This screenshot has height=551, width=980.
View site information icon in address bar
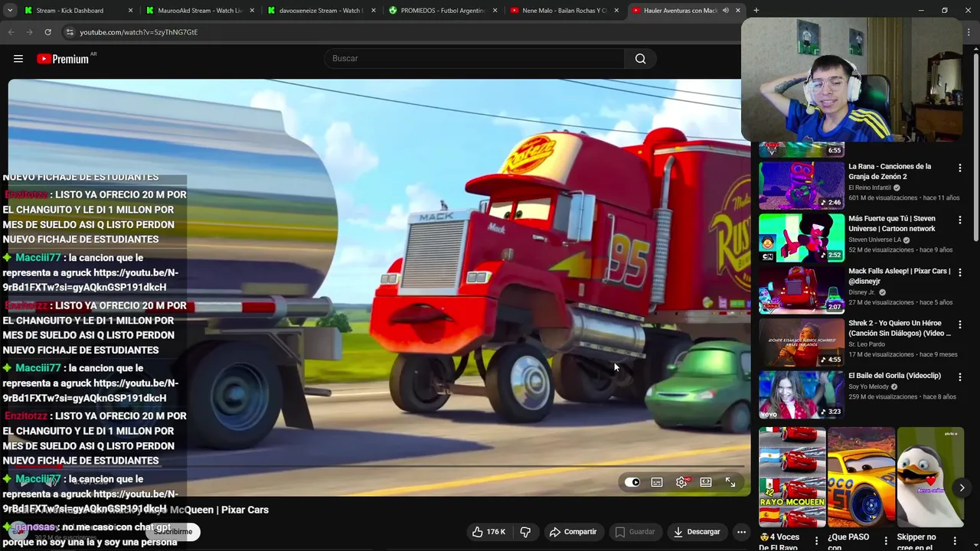[70, 32]
